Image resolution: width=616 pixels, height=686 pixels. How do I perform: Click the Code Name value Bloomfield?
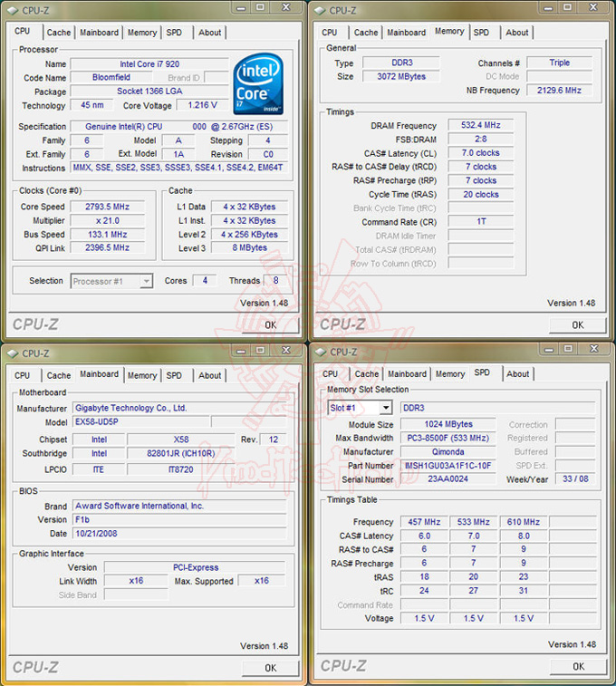(x=111, y=77)
